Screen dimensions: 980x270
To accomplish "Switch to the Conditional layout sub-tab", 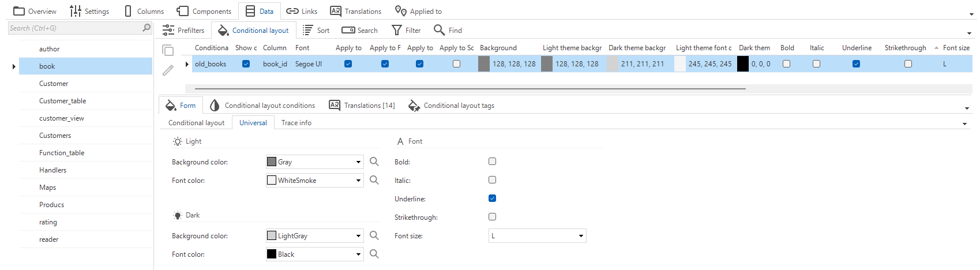I will pyautogui.click(x=196, y=123).
